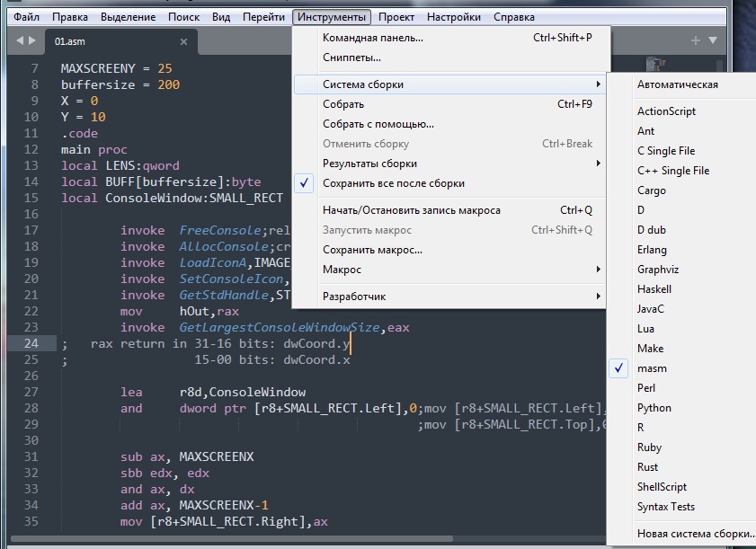Select the checked masm build system
Image resolution: width=756 pixels, height=549 pixels.
[x=652, y=368]
